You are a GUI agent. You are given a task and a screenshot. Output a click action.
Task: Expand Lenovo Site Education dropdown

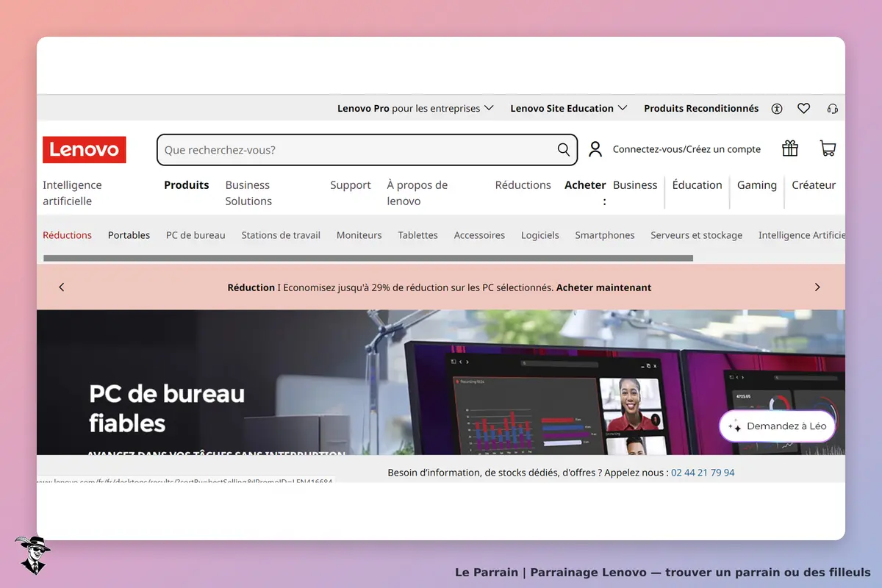569,108
